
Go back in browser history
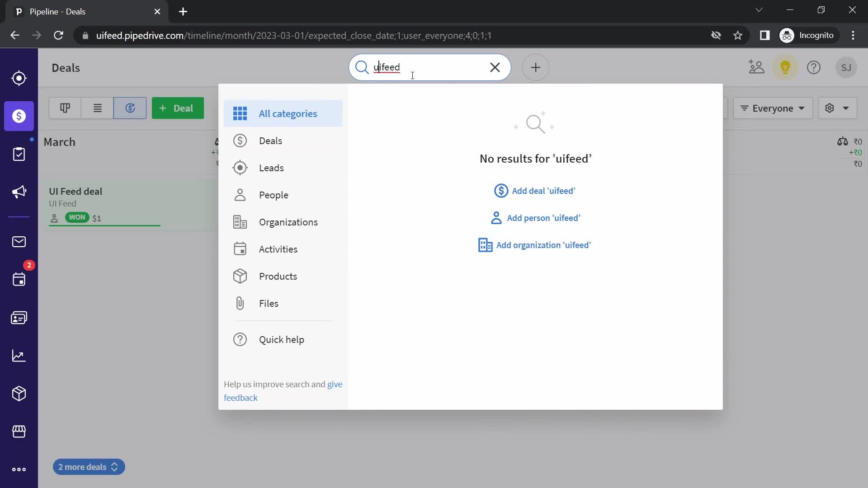pyautogui.click(x=15, y=35)
